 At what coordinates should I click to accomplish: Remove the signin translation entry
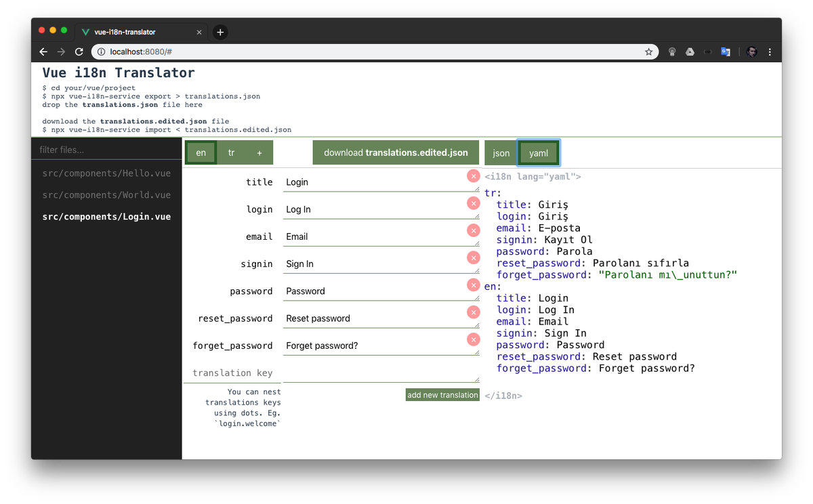474,257
